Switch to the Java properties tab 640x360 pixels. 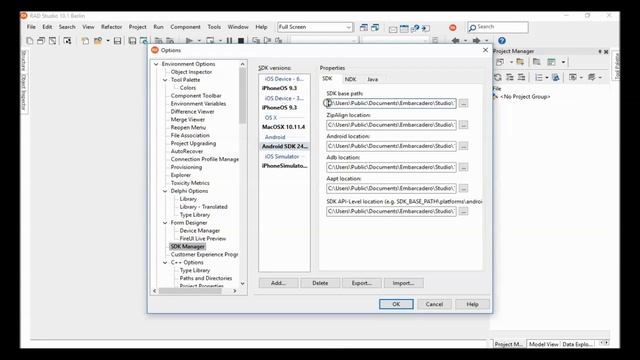tap(372, 79)
